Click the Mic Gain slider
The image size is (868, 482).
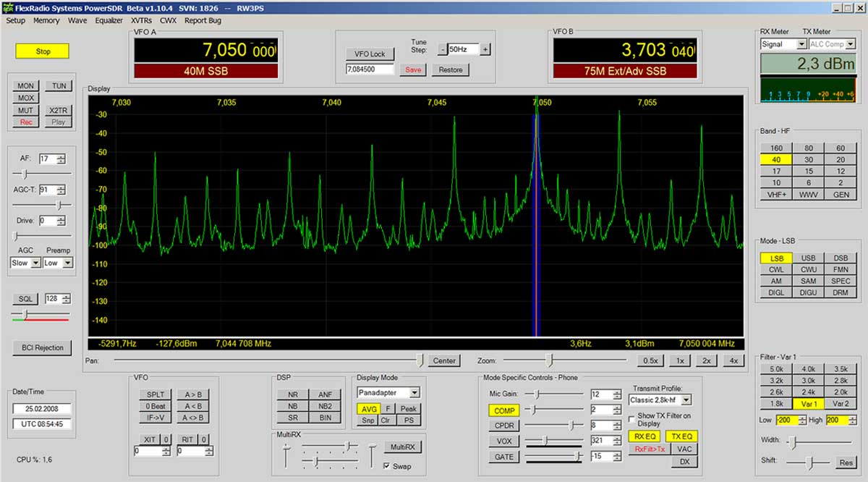[537, 394]
